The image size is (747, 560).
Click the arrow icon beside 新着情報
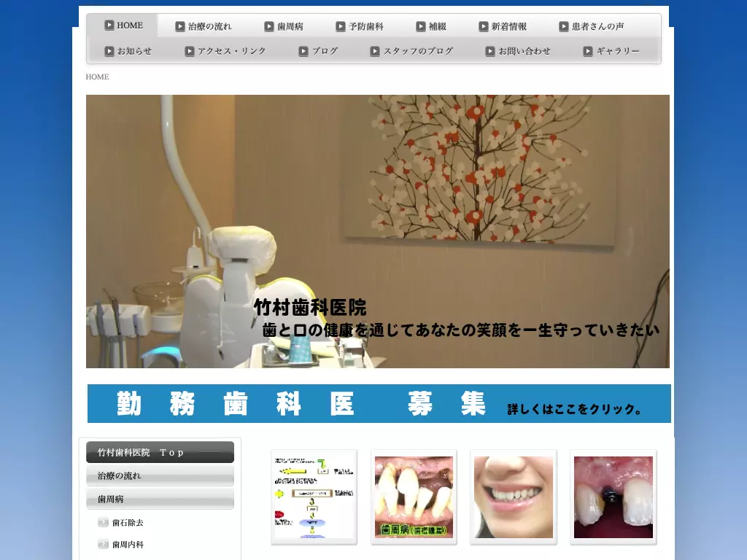484,27
